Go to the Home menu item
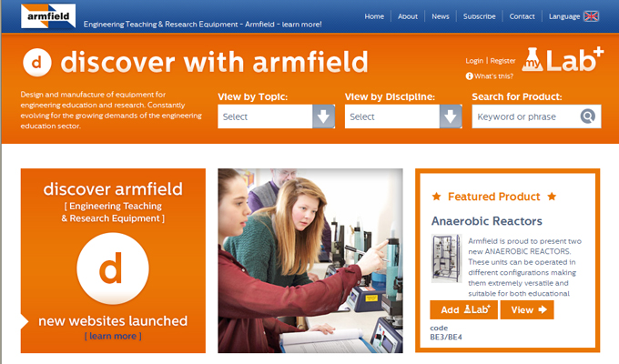619x364 pixels. 374,16
